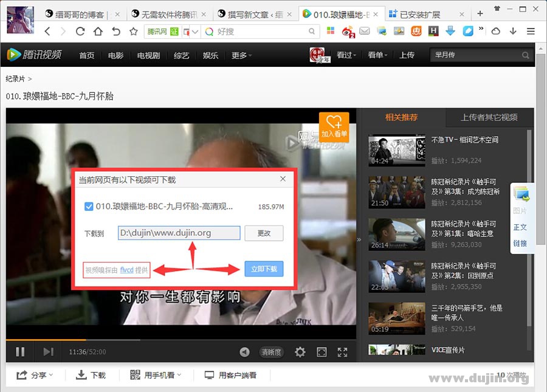Expand the 看单 dropdown

pos(377,55)
